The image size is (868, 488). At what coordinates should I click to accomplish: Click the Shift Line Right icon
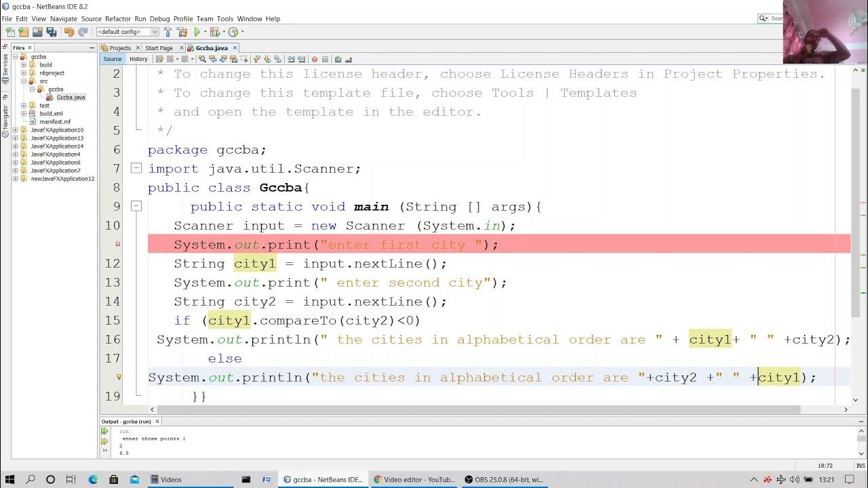(302, 59)
